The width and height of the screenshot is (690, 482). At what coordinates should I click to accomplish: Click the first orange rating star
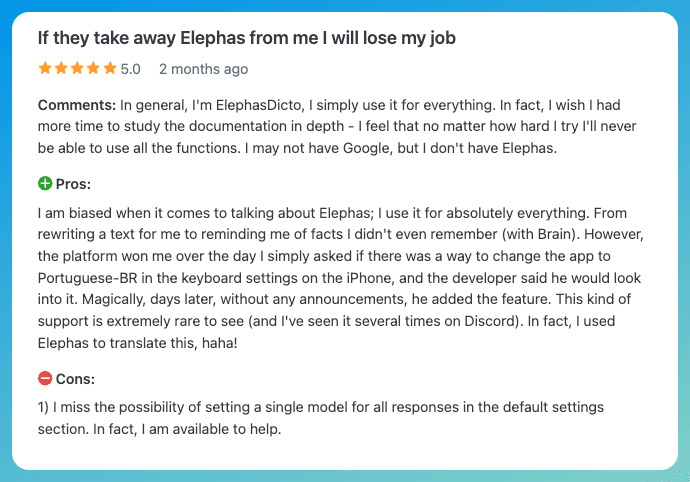click(x=45, y=69)
